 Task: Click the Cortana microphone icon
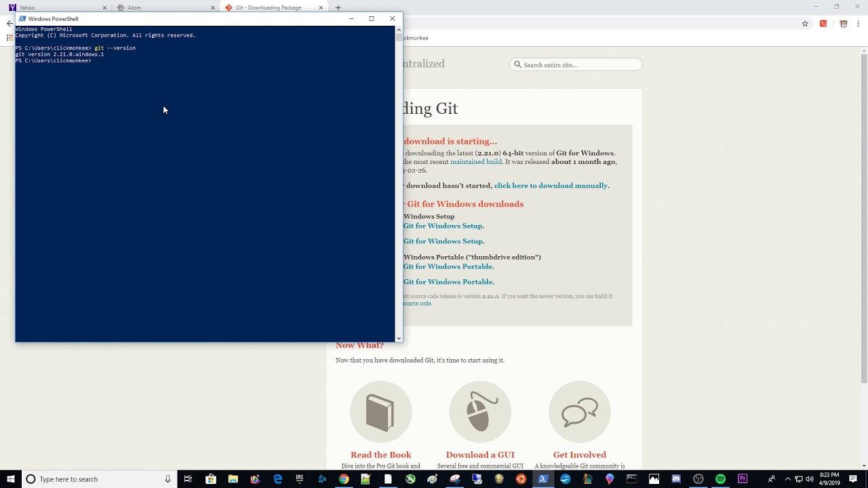click(167, 479)
